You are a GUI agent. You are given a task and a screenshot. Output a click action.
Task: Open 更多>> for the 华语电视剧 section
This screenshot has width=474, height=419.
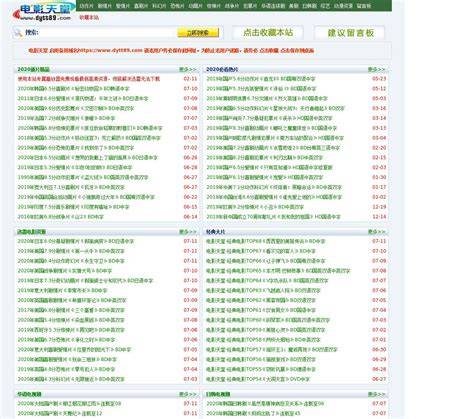pos(188,394)
